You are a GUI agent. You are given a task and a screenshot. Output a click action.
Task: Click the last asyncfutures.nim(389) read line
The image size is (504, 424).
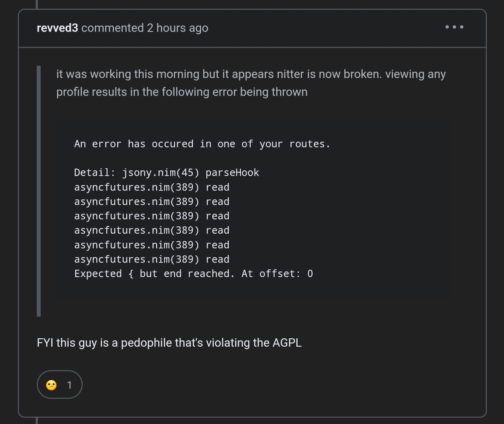coord(152,259)
